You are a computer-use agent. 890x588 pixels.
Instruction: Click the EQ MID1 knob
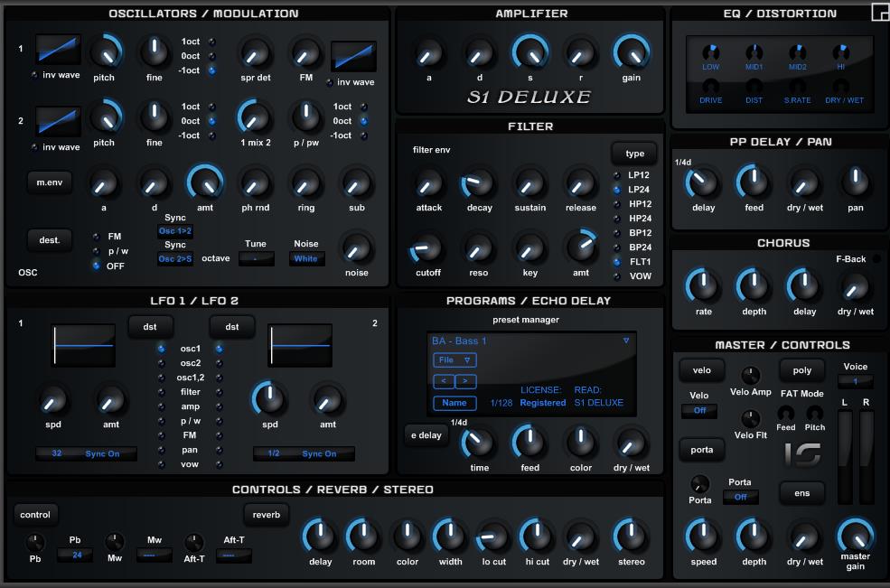[754, 52]
